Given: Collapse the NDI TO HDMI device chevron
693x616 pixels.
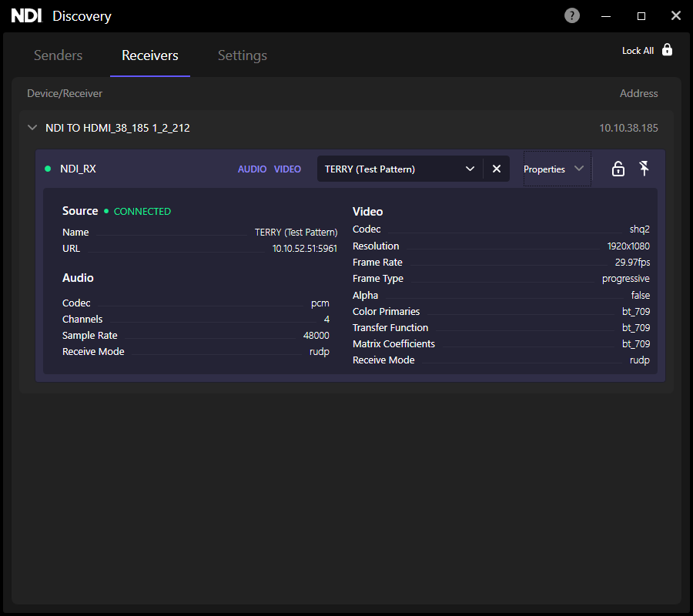Looking at the screenshot, I should tap(32, 128).
